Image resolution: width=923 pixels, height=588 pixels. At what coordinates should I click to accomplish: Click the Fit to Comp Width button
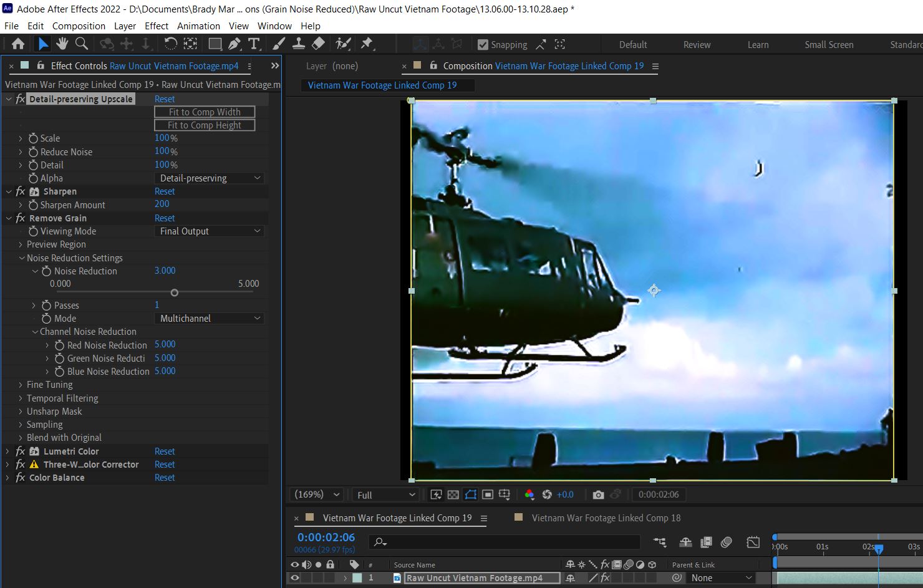click(x=205, y=112)
